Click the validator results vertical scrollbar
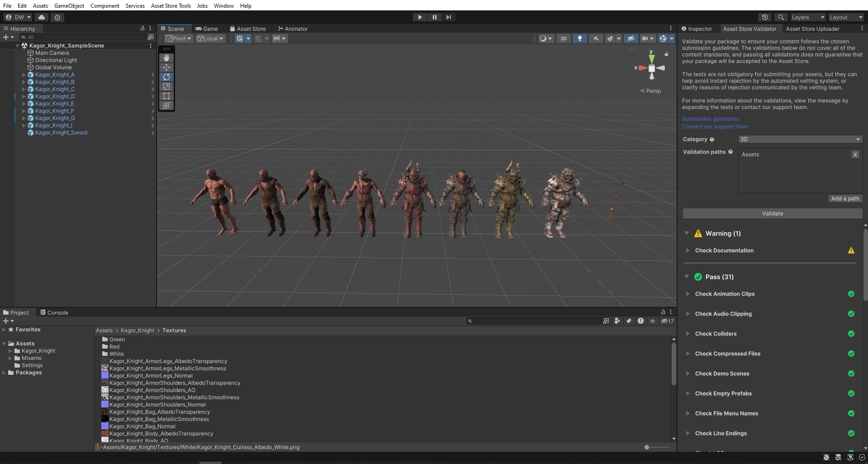The width and height of the screenshot is (868, 464). tap(865, 265)
